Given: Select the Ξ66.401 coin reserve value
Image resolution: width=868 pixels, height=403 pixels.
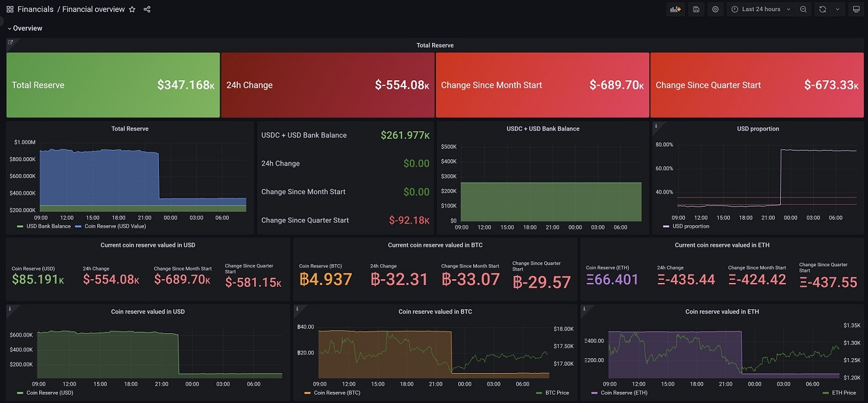Looking at the screenshot, I should tap(612, 279).
